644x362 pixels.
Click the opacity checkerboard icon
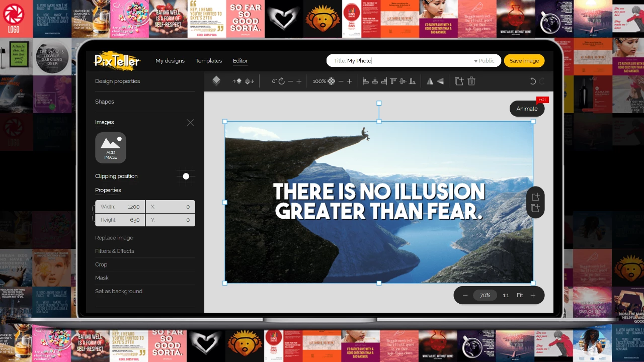[331, 81]
